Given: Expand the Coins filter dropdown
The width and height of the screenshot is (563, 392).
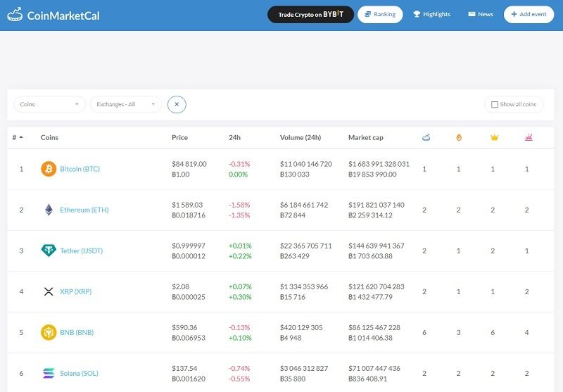Looking at the screenshot, I should coord(49,104).
